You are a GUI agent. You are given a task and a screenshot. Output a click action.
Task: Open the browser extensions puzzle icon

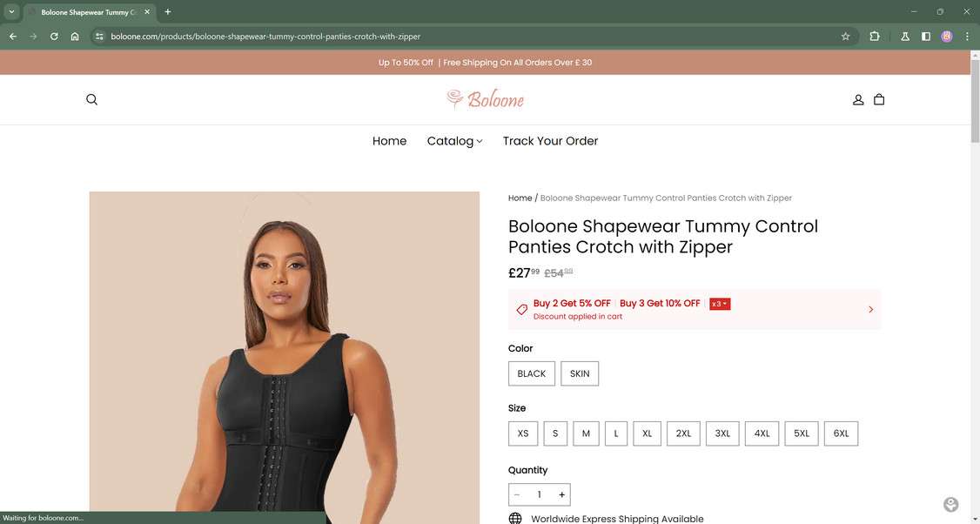click(x=875, y=37)
